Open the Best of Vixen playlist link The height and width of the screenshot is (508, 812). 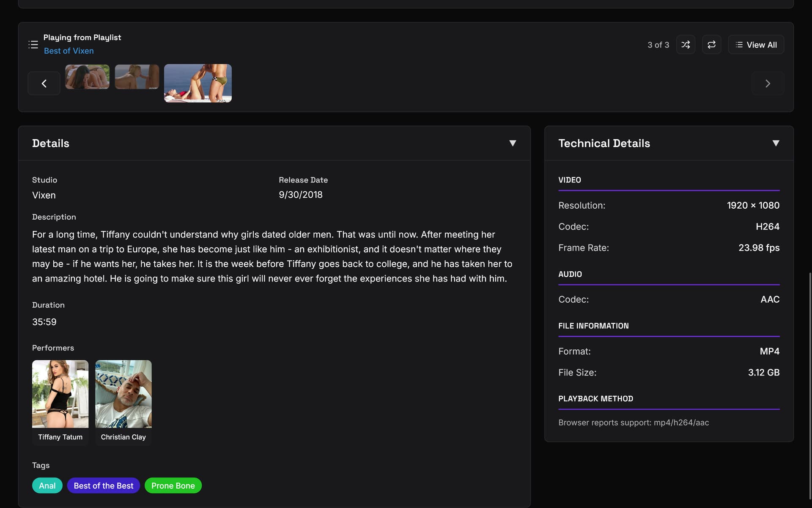coord(69,51)
